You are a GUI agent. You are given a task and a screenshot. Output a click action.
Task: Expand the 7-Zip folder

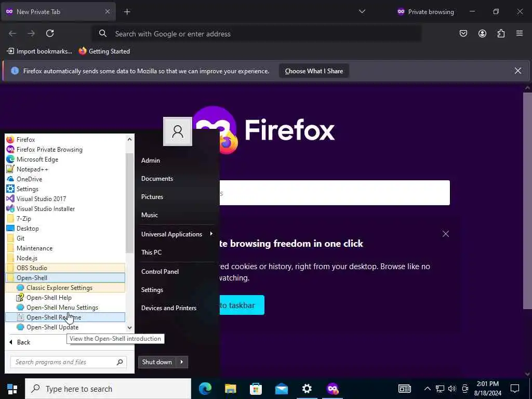[x=65, y=219]
